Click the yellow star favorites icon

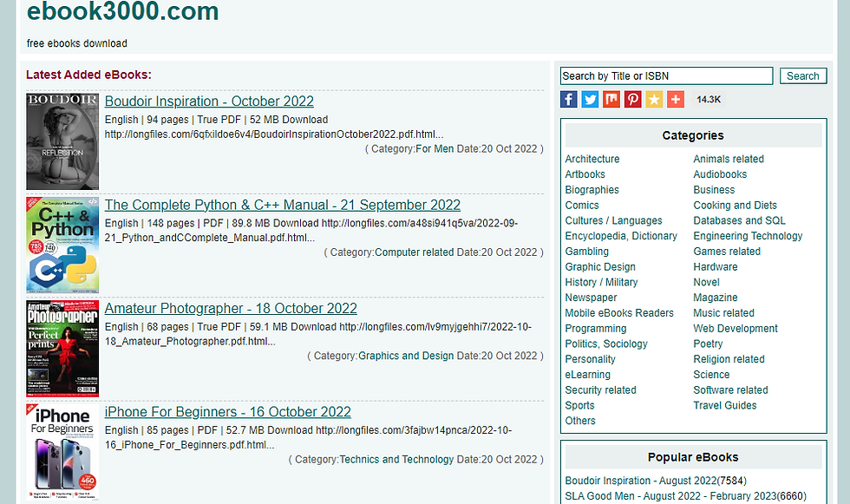point(654,99)
